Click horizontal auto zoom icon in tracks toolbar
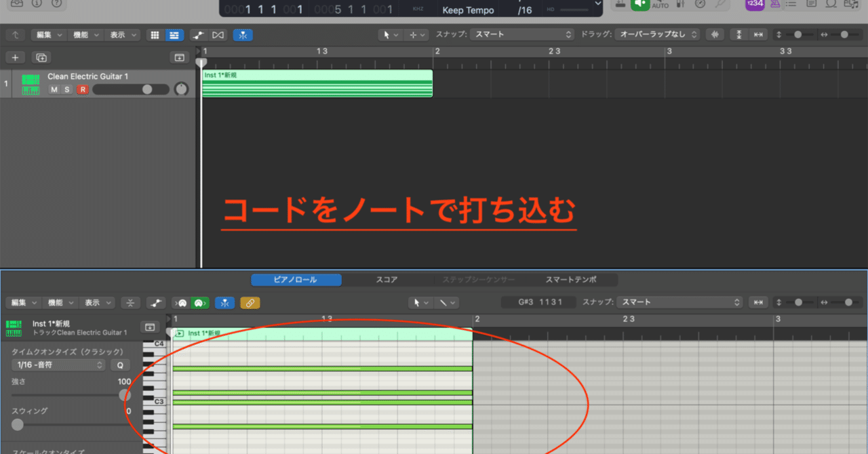868x454 pixels. tap(758, 35)
